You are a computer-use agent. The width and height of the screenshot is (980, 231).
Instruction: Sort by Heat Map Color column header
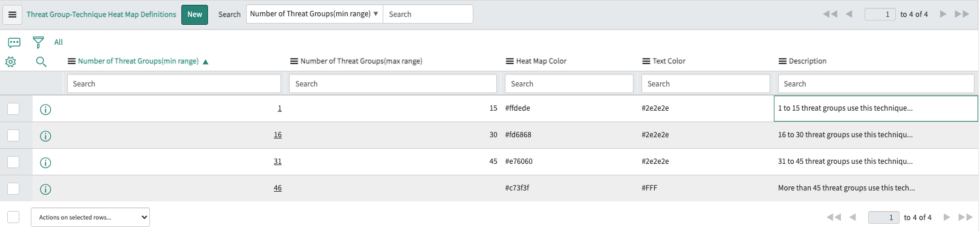(x=541, y=61)
